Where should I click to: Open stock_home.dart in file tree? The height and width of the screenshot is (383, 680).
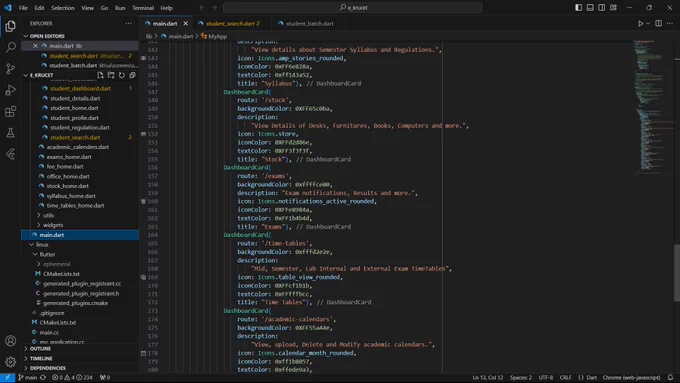[68, 186]
